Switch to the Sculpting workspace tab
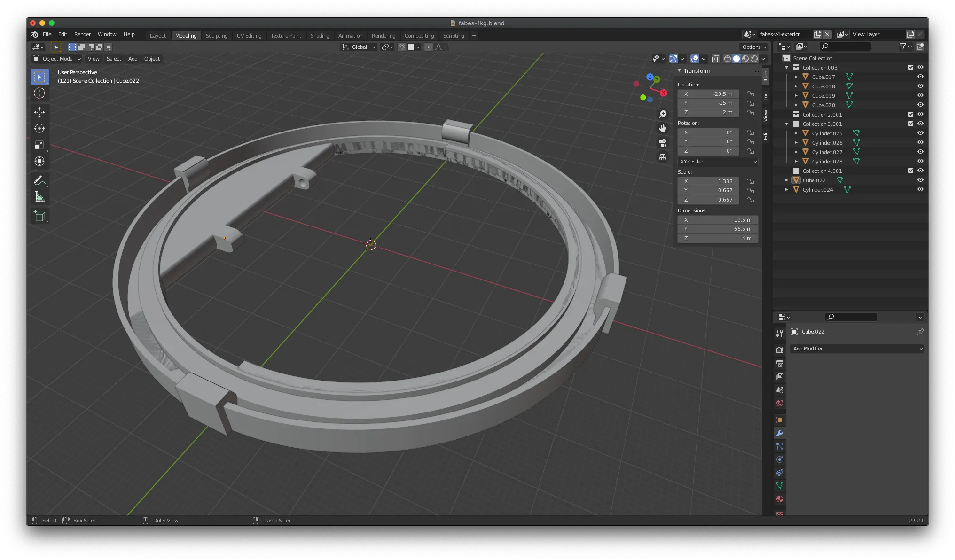Screen dimensions: 955x560 pyautogui.click(x=216, y=36)
